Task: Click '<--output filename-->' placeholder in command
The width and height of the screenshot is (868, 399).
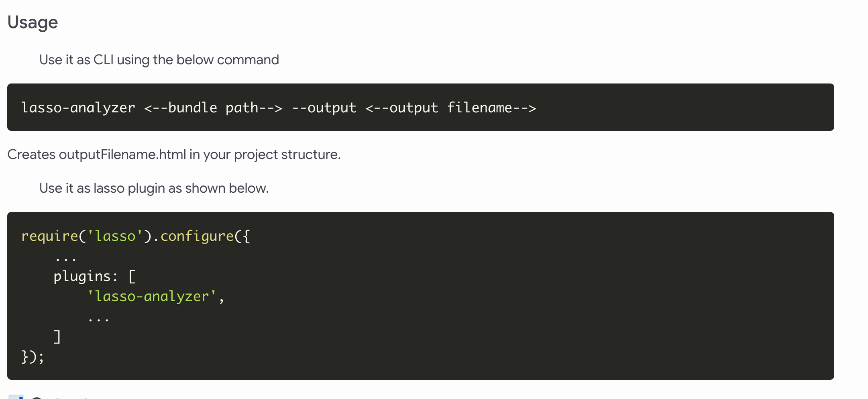Action: pyautogui.click(x=451, y=108)
